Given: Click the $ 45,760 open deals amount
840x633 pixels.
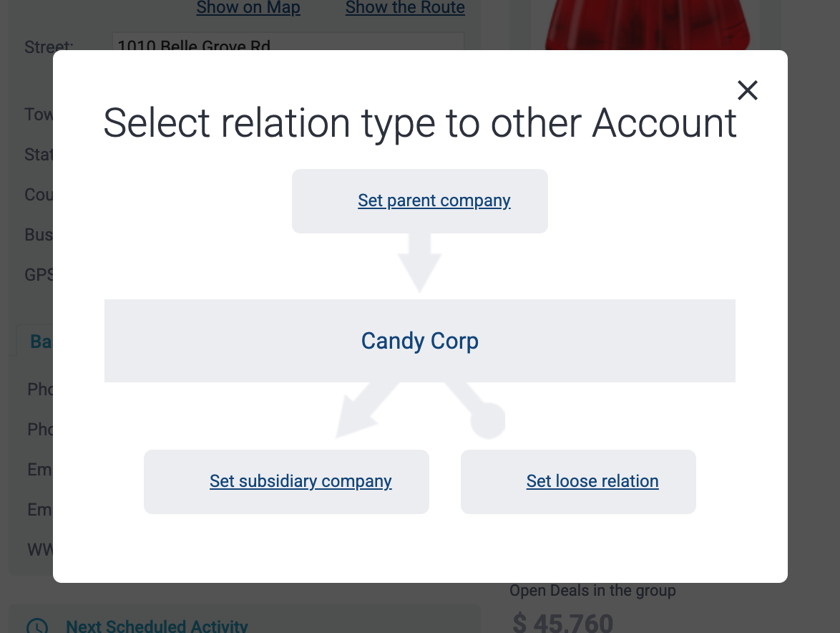Looking at the screenshot, I should click(x=562, y=623).
